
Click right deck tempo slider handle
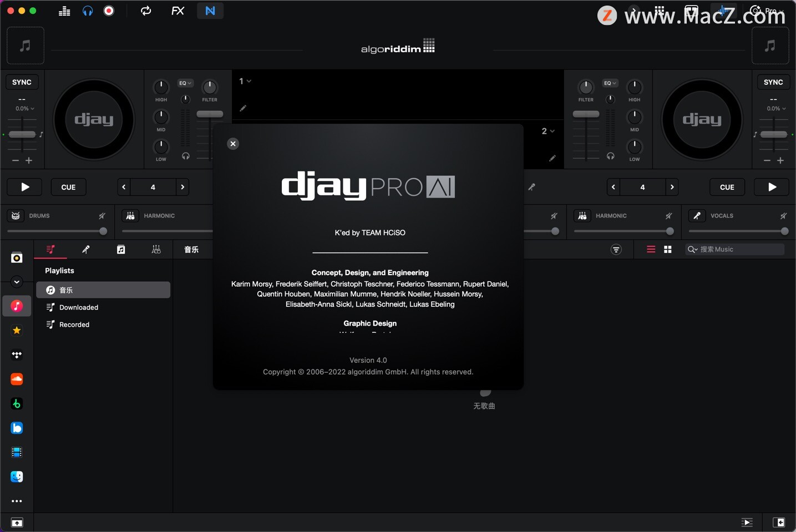(x=774, y=134)
